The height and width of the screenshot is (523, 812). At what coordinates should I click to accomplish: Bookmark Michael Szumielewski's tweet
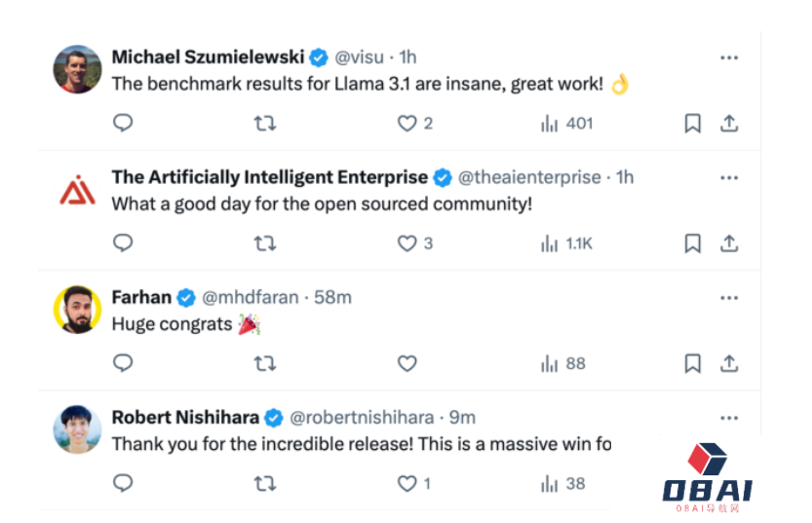pos(692,124)
